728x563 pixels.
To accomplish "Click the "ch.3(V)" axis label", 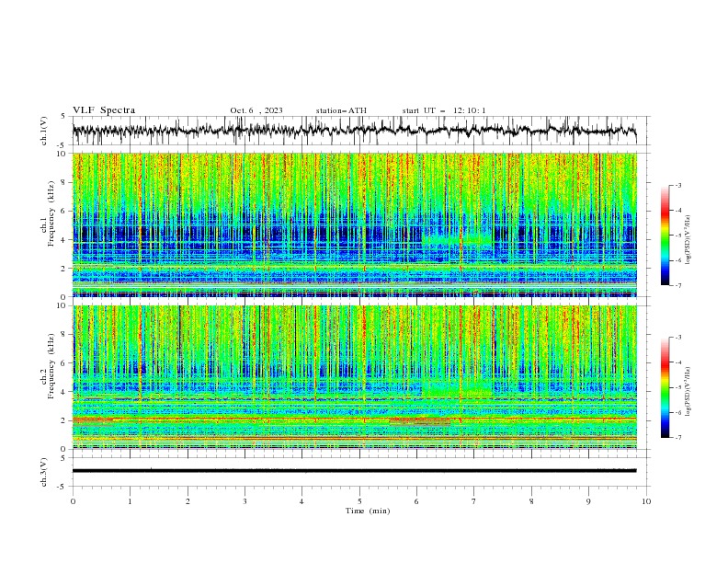I will coord(44,472).
